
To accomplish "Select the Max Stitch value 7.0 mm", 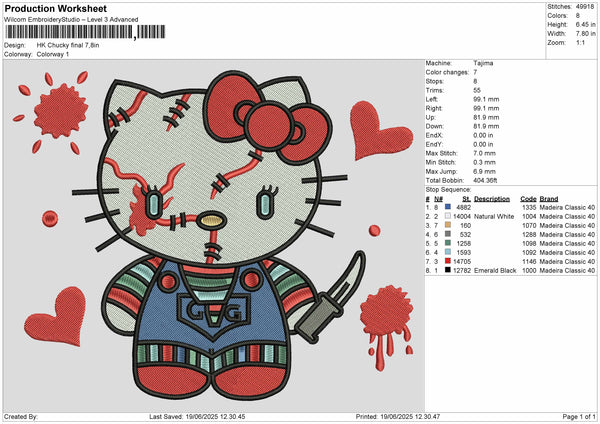I will click(x=484, y=153).
